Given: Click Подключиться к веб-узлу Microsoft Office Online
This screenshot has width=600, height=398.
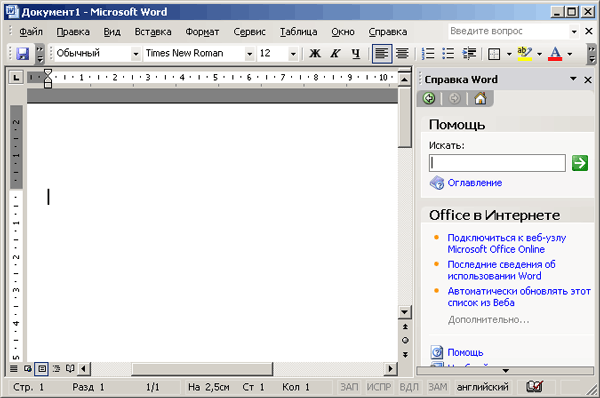Looking at the screenshot, I should tap(507, 243).
